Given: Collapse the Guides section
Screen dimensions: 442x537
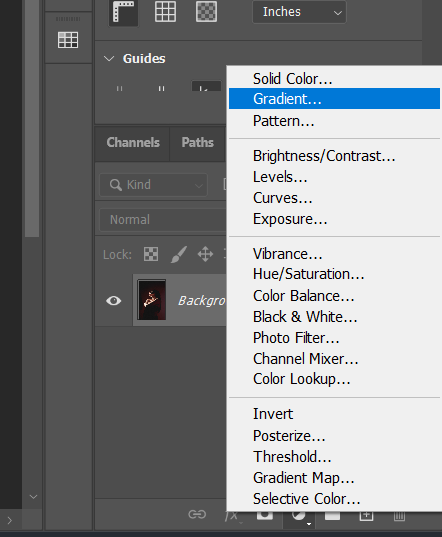Looking at the screenshot, I should (x=109, y=59).
